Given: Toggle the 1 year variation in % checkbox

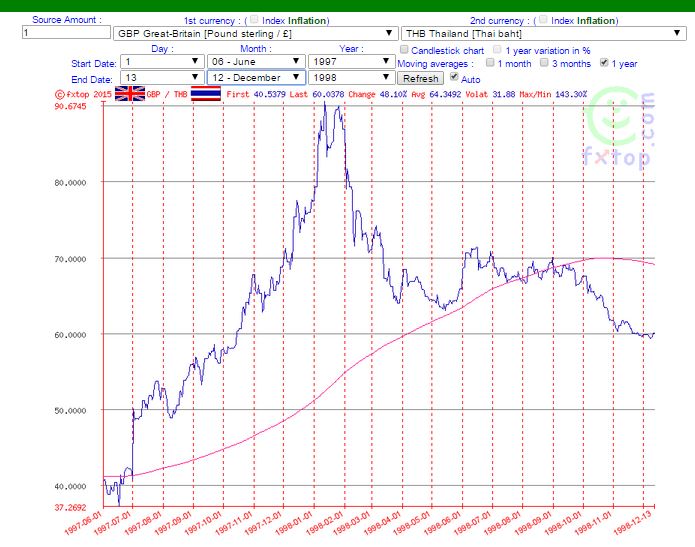Looking at the screenshot, I should 497,49.
